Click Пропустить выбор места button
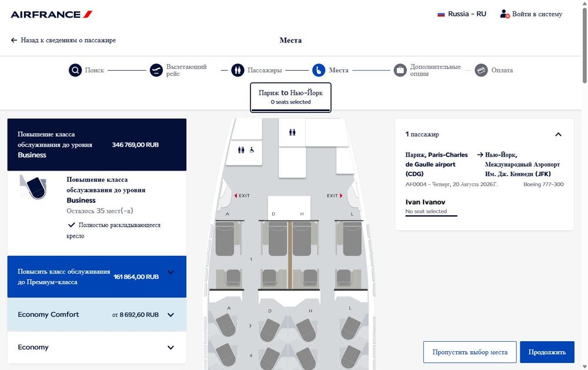This screenshot has height=370, width=588. [x=470, y=352]
